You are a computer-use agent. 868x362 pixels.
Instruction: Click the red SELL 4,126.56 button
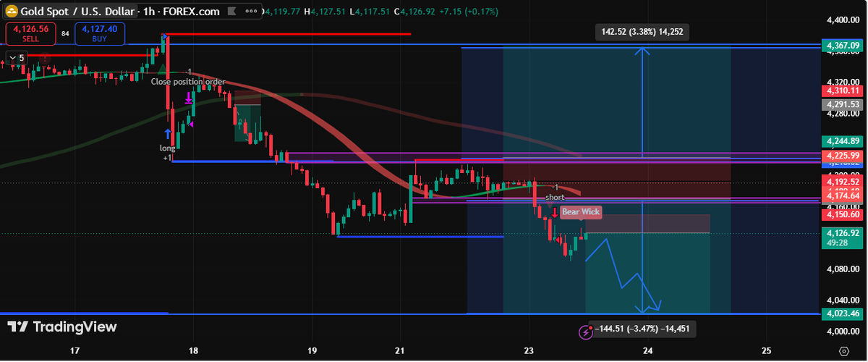[30, 33]
